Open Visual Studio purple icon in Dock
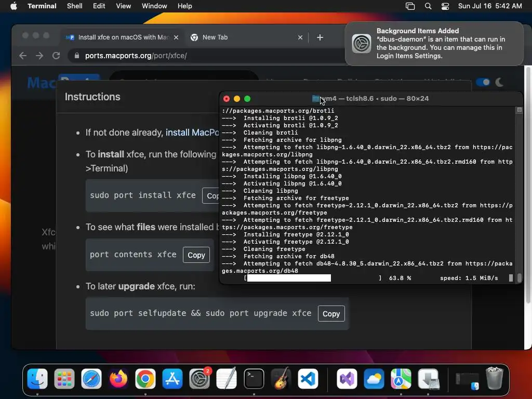 (347, 379)
